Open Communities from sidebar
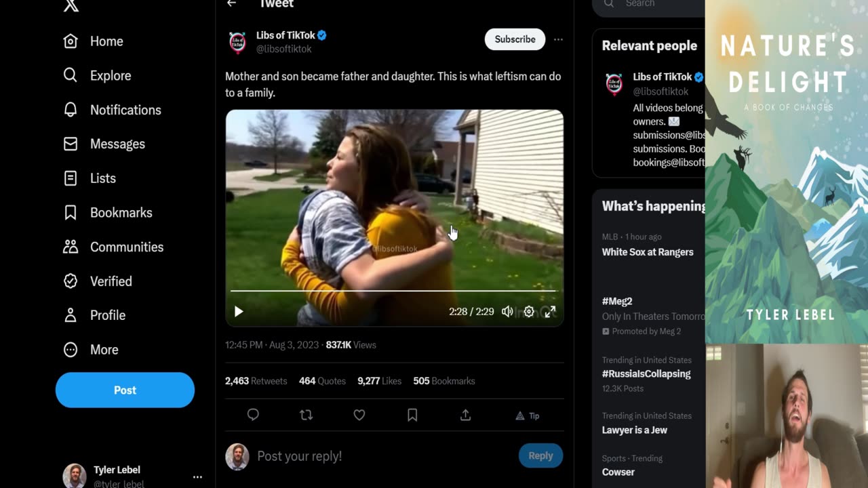Screen dimensions: 868x488 coord(113,247)
